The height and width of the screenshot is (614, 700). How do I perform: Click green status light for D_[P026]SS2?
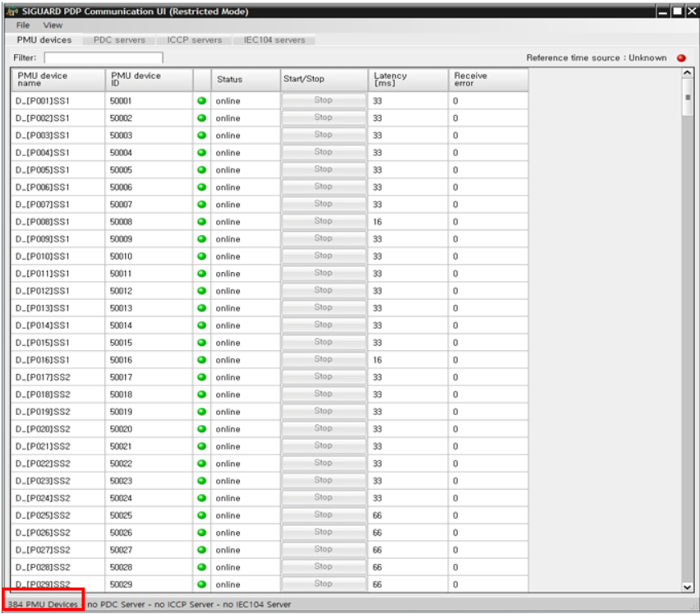[202, 533]
